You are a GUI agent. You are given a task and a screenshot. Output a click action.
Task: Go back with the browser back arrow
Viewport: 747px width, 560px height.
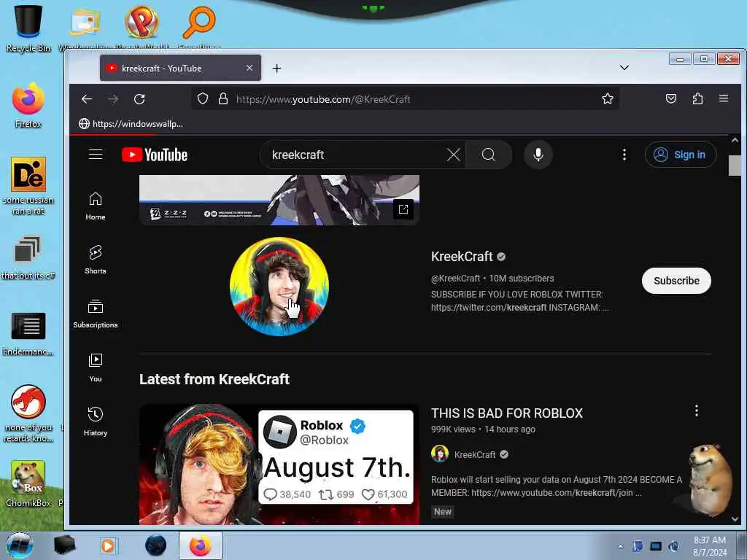pos(87,99)
